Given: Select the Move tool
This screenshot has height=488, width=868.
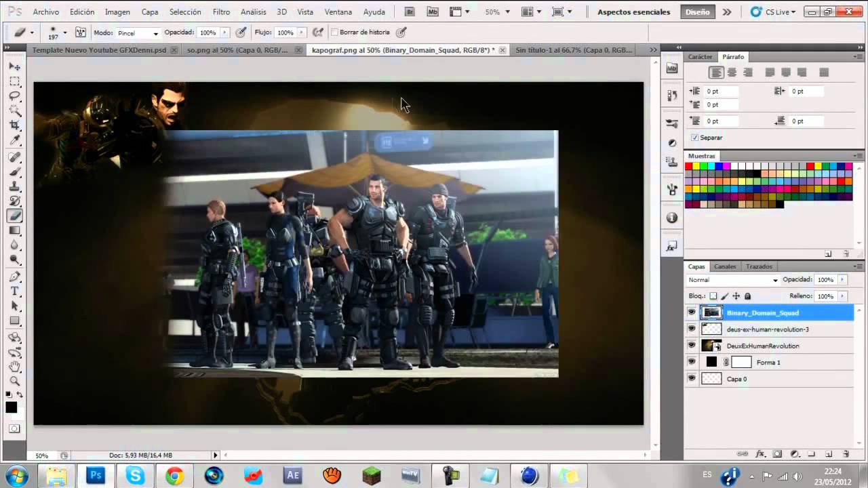Looking at the screenshot, I should click(x=14, y=66).
